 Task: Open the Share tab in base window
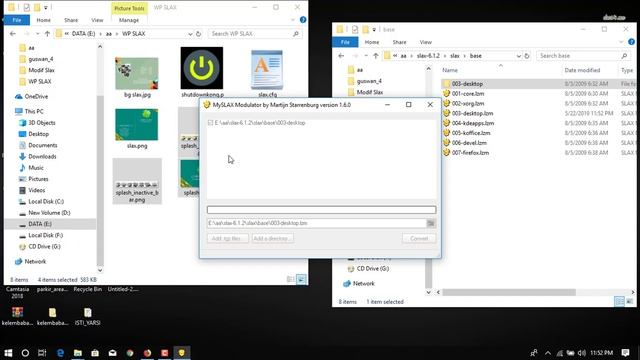(399, 42)
